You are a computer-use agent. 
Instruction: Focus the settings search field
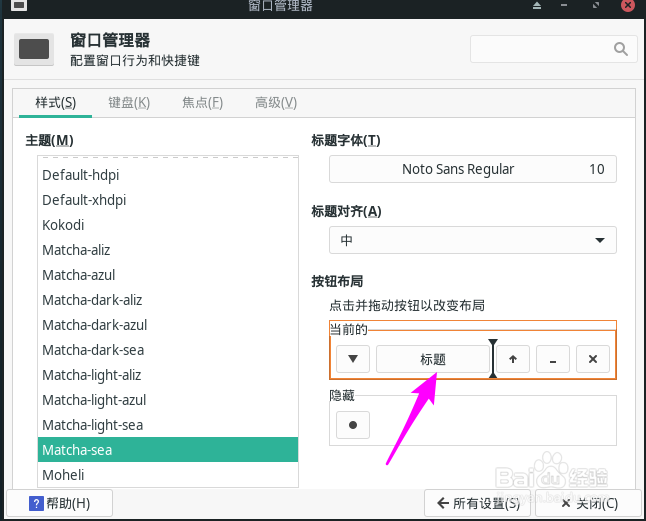553,49
